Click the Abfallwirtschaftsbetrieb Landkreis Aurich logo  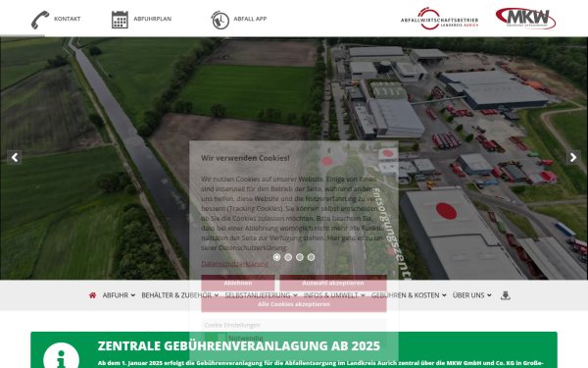[439, 19]
